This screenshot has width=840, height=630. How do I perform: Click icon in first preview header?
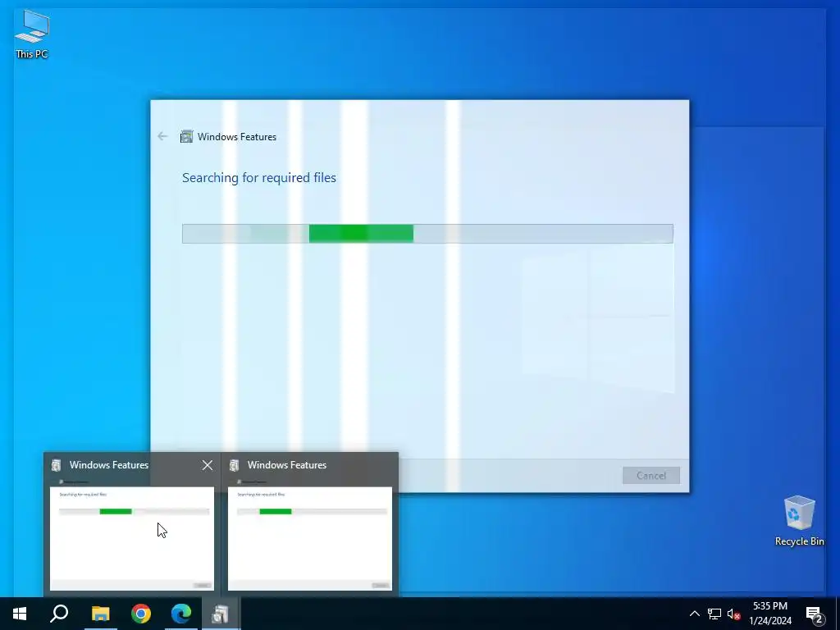57,465
